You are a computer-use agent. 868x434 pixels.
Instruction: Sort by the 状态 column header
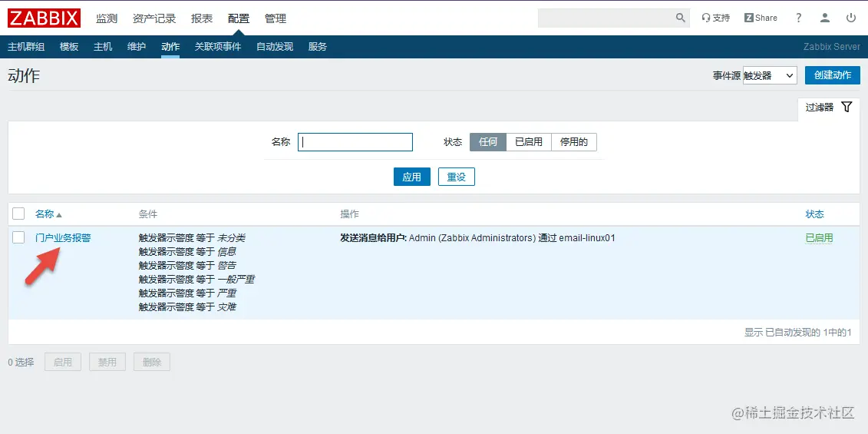pyautogui.click(x=814, y=214)
